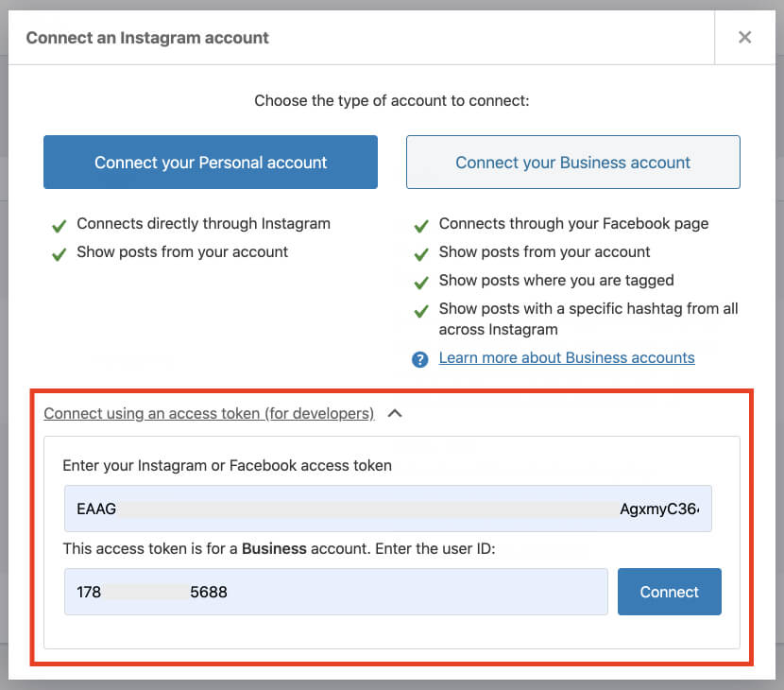Click checkmark beside Connects directly through Instagram
This screenshot has height=690, width=784.
click(59, 226)
